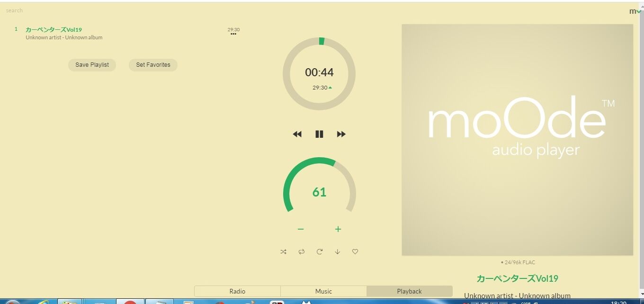Click the '24/96k FLAC' format label
The height and width of the screenshot is (304, 644).
click(x=518, y=262)
